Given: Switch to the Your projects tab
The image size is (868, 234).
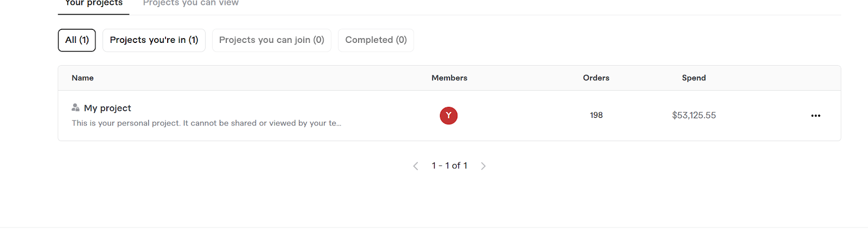Looking at the screenshot, I should pos(94,3).
